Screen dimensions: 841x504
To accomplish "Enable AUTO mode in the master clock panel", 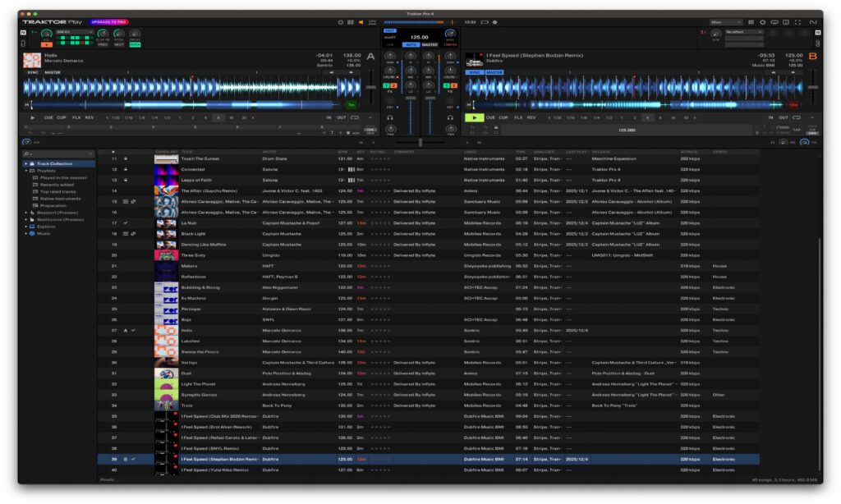I will pyautogui.click(x=411, y=45).
